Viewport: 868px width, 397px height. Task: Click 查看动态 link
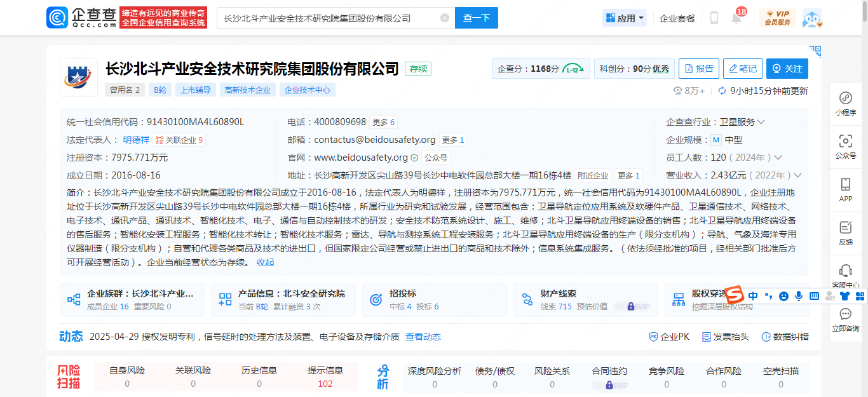[x=423, y=337]
